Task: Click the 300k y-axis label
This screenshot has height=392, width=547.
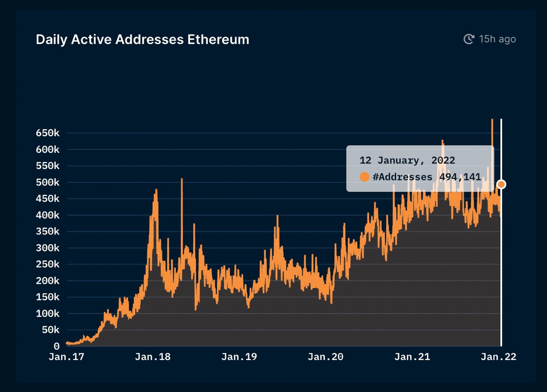Action: [47, 248]
